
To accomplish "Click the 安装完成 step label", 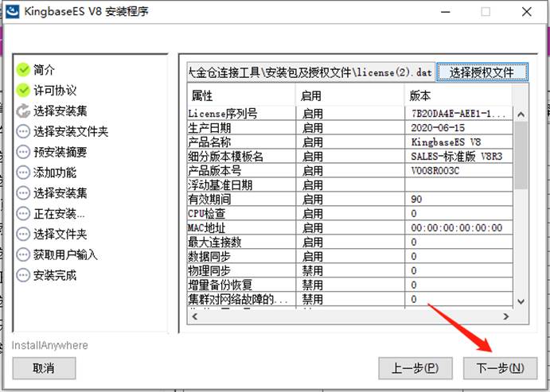I will click(55, 275).
